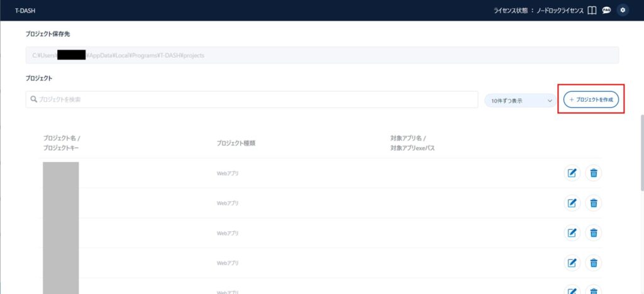
Task: Click trash icon on second project row
Action: [x=593, y=202]
